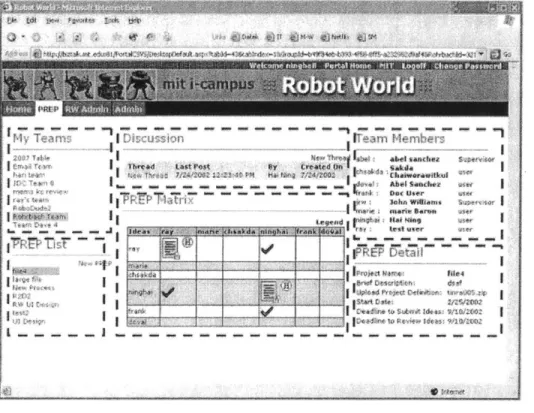
Task: Open the IT link in Links bar
Action: [274, 37]
